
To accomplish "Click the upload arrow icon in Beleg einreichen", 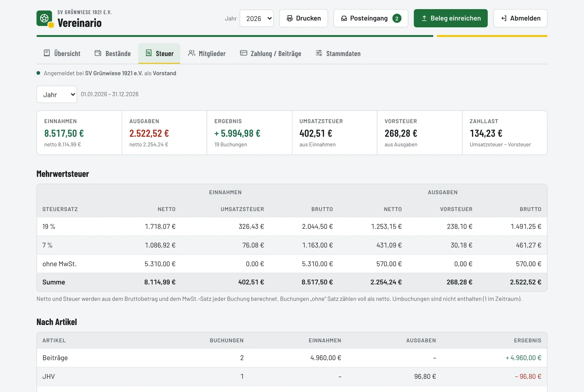I will pyautogui.click(x=424, y=18).
